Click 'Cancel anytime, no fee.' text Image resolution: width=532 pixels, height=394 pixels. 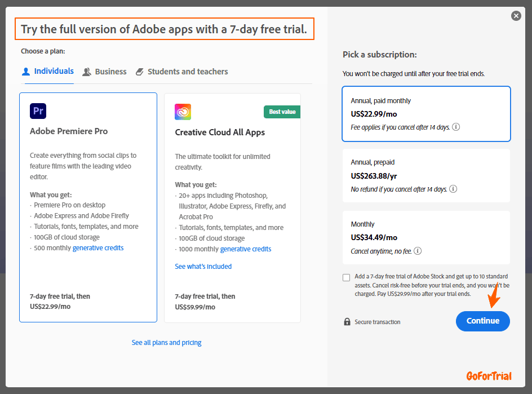click(382, 251)
